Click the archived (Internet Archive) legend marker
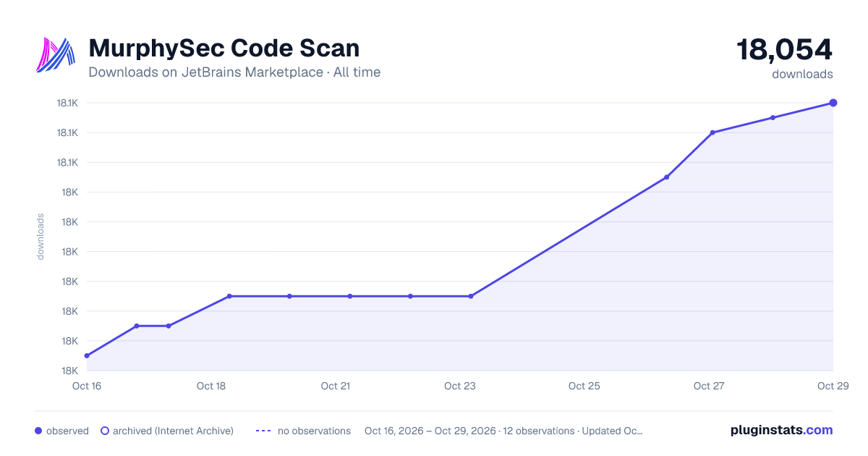Screen dimensions: 868x456 (104, 431)
